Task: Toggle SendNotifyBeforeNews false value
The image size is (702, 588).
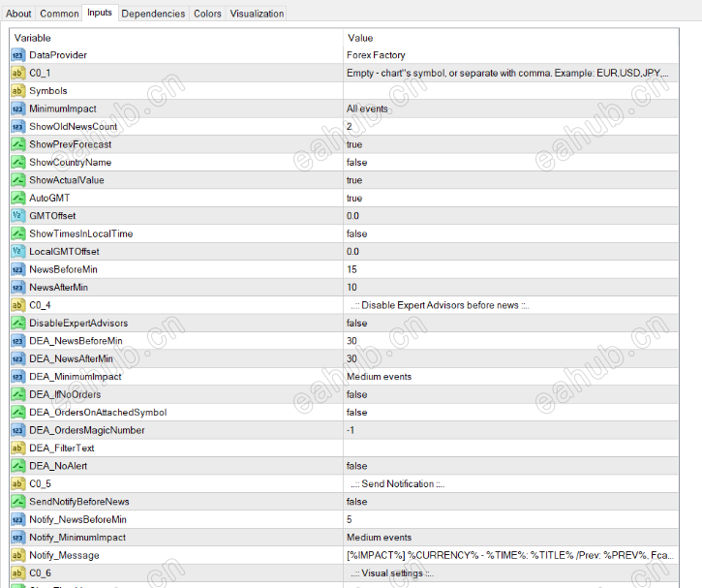Action: [356, 501]
